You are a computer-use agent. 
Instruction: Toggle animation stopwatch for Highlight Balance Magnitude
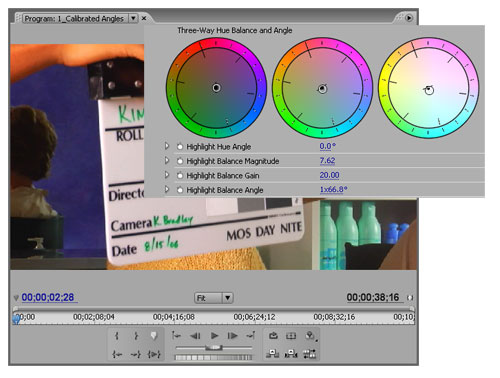180,161
